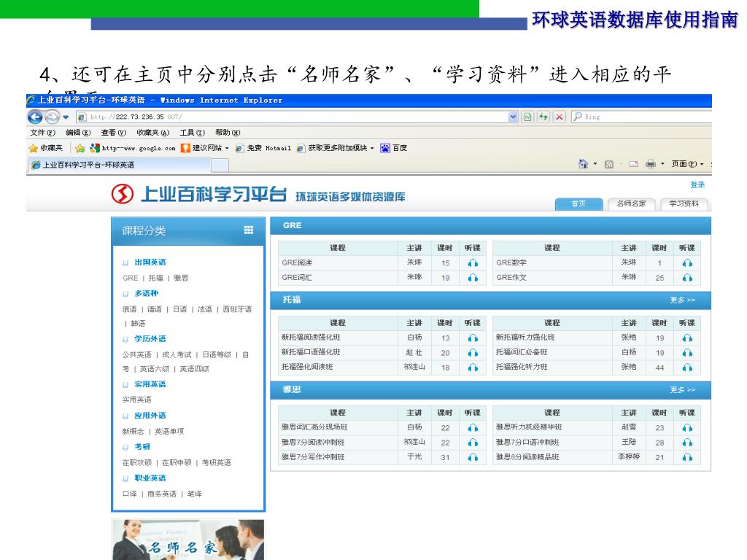
Task: Click the 登录 login link
Action: point(697,184)
